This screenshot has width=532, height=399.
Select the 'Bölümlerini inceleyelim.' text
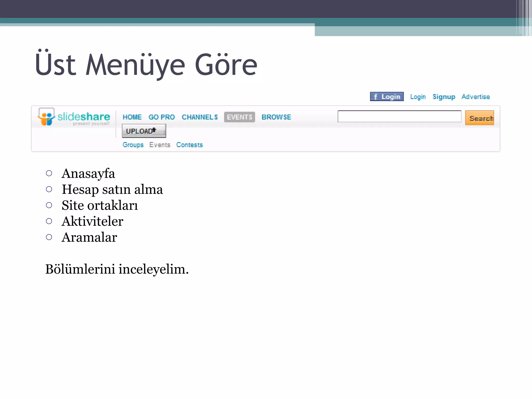(117, 269)
